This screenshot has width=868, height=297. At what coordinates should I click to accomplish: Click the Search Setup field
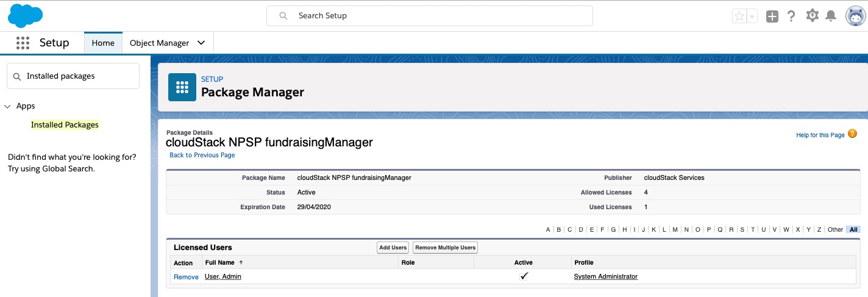coord(430,16)
